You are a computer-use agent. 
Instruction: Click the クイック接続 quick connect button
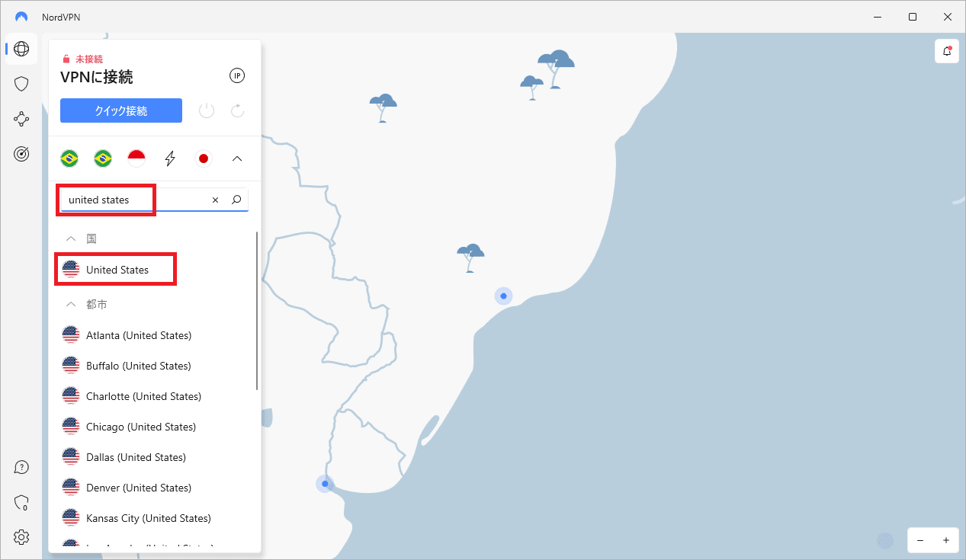click(121, 110)
